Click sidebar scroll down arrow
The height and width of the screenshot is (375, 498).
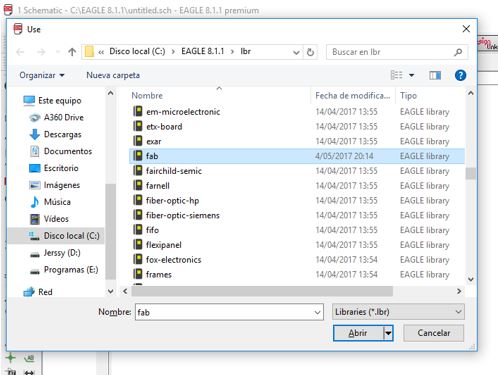(111, 291)
